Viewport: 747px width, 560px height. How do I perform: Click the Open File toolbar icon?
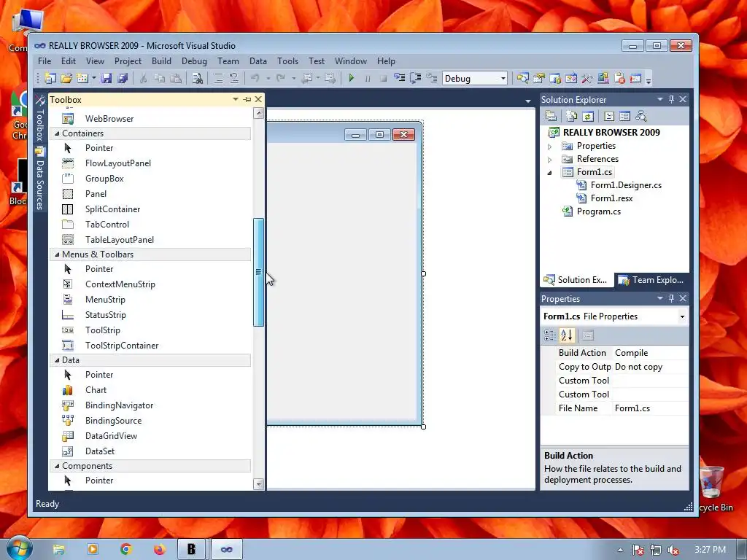tap(66, 78)
